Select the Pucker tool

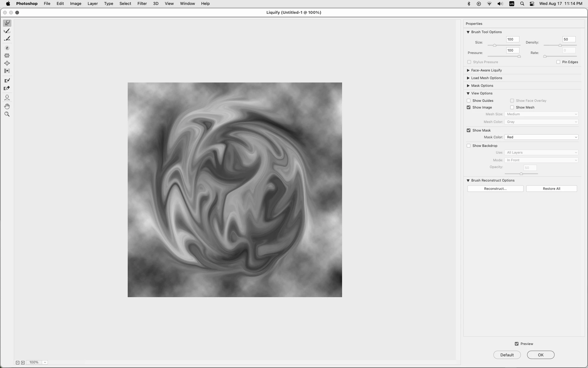point(7,56)
